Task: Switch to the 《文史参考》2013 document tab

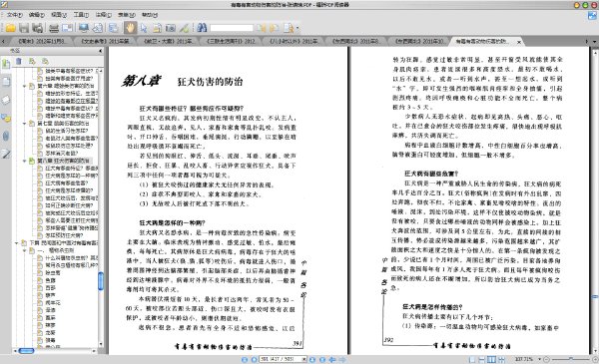Action: tap(105, 41)
